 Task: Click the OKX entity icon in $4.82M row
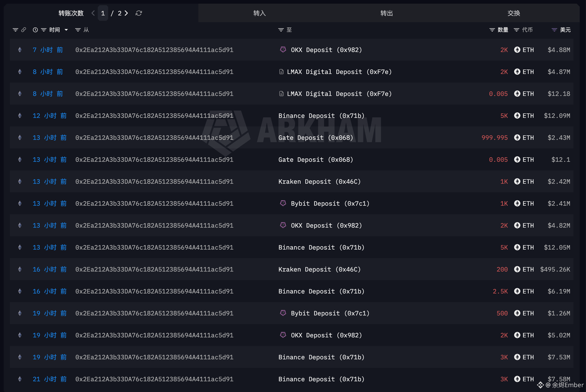point(283,225)
